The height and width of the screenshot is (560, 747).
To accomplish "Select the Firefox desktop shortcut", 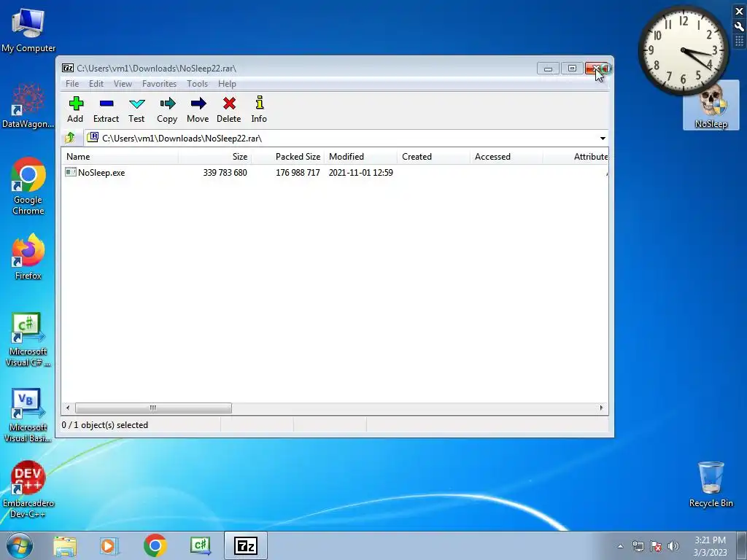I will 28,257.
